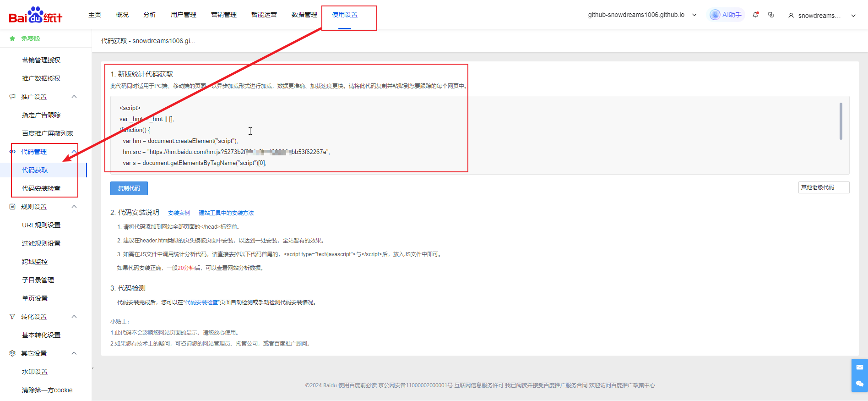Open 建站工具中的安装方法 link
Screen dimensions: 868x401
tap(226, 213)
